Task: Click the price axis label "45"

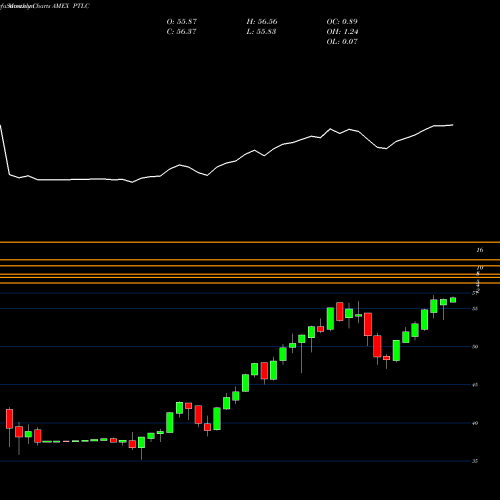Action: pos(475,385)
